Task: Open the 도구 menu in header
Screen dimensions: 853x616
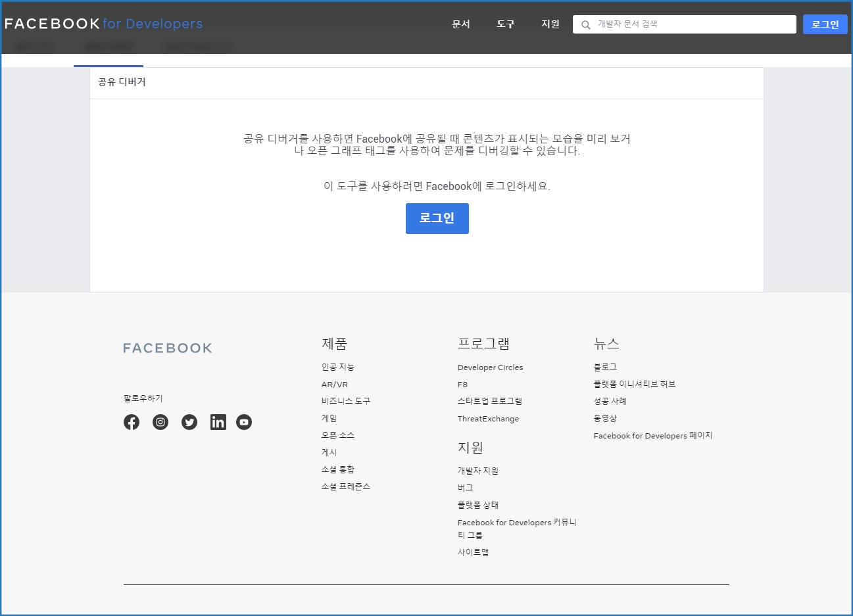Action: tap(506, 24)
